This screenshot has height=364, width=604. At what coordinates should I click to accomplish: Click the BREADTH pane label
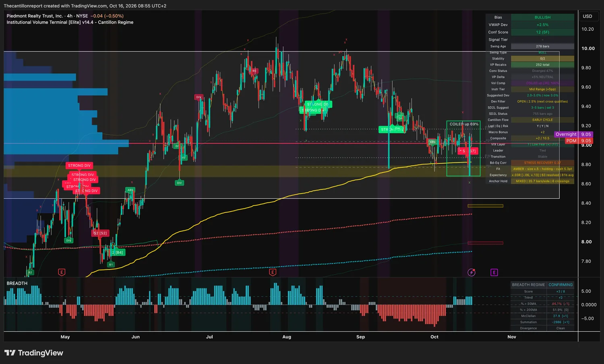(x=17, y=283)
